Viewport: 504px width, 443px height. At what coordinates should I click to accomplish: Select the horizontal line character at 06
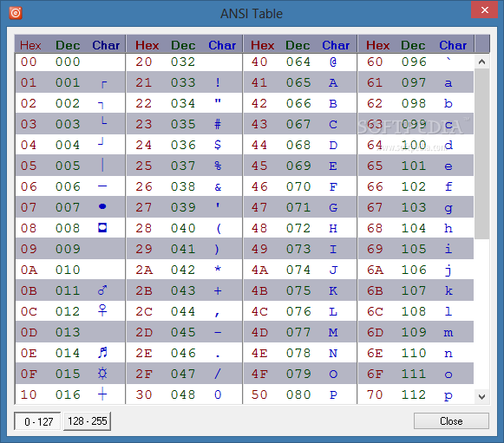[102, 186]
